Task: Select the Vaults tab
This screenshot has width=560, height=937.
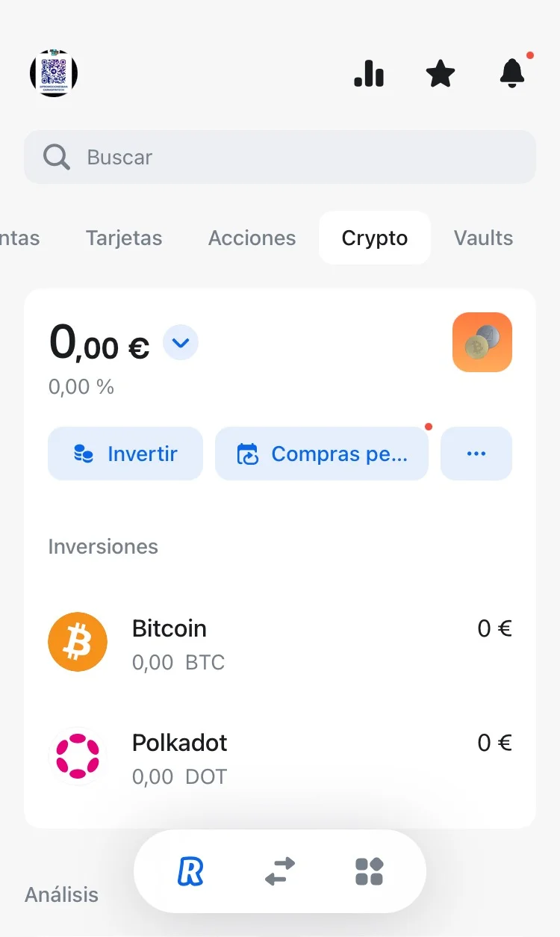Action: (483, 238)
